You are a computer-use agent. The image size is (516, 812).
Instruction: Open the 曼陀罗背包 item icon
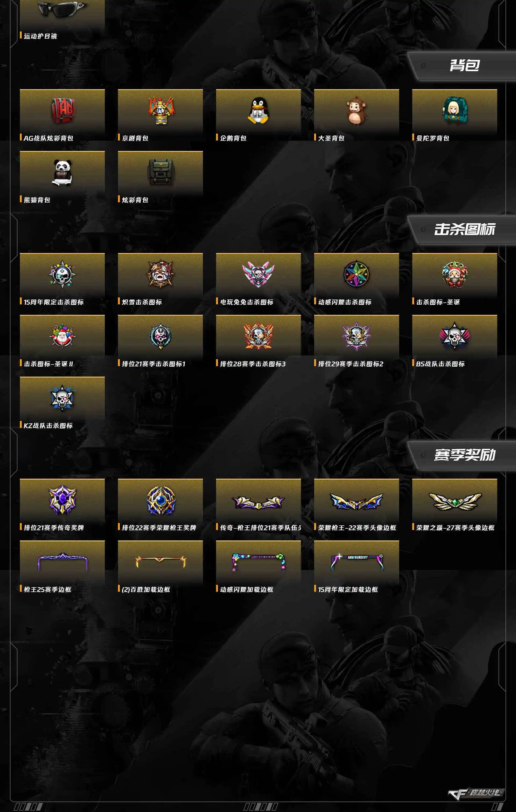click(454, 110)
